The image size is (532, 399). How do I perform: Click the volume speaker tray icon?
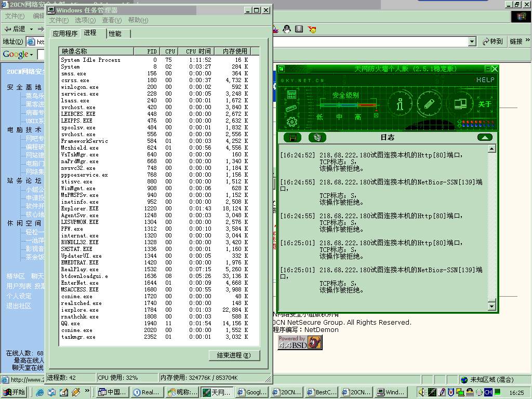coord(422,392)
